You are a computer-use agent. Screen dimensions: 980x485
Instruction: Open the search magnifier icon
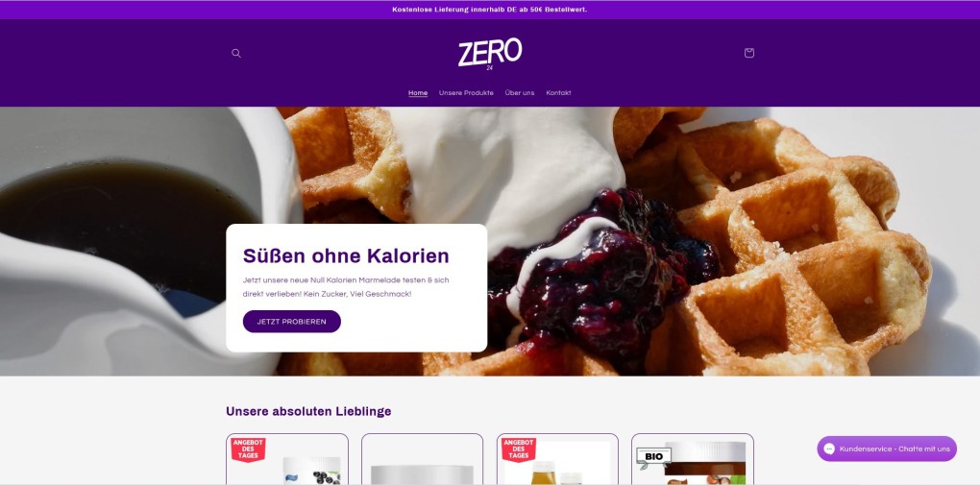[x=236, y=53]
